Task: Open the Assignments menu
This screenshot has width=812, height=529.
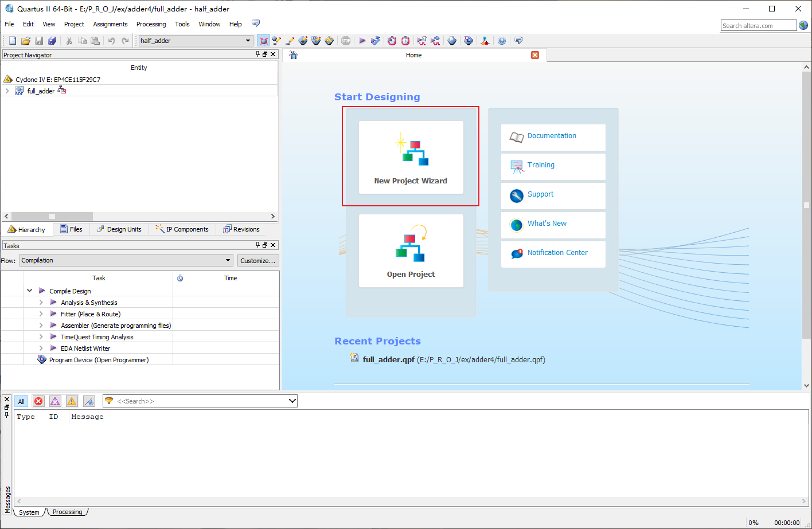Action: click(x=110, y=24)
